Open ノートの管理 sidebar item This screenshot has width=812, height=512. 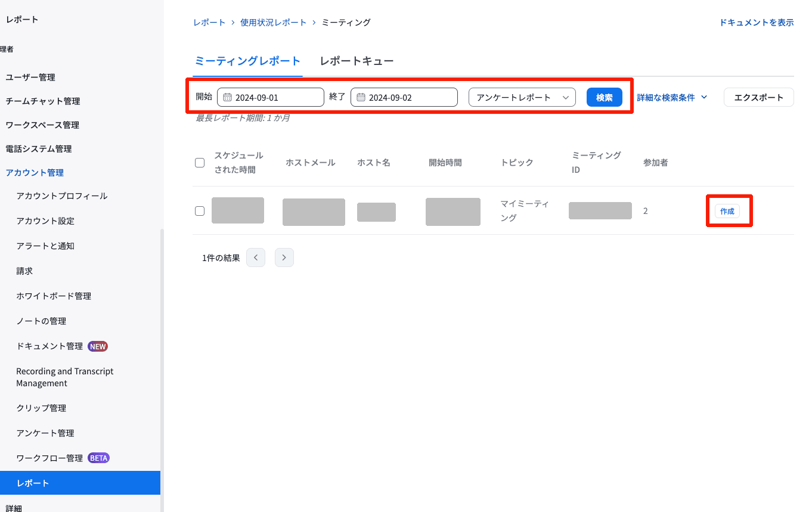coord(41,321)
